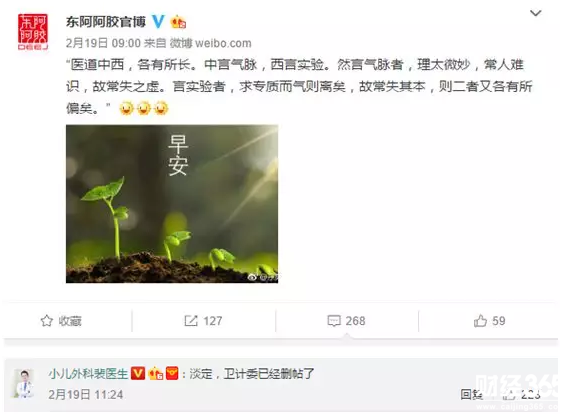The width and height of the screenshot is (571, 416).
Task: Open the 早安 seedling image
Action: coord(172,204)
